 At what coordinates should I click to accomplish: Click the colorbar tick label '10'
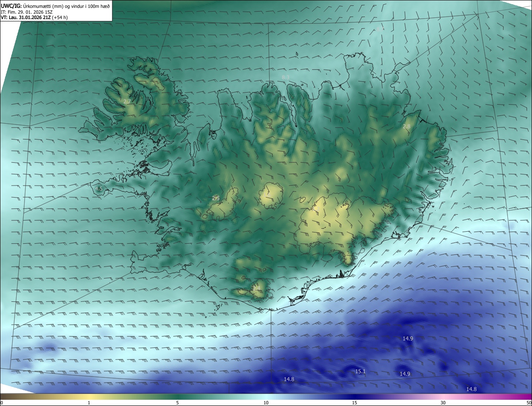point(266,403)
